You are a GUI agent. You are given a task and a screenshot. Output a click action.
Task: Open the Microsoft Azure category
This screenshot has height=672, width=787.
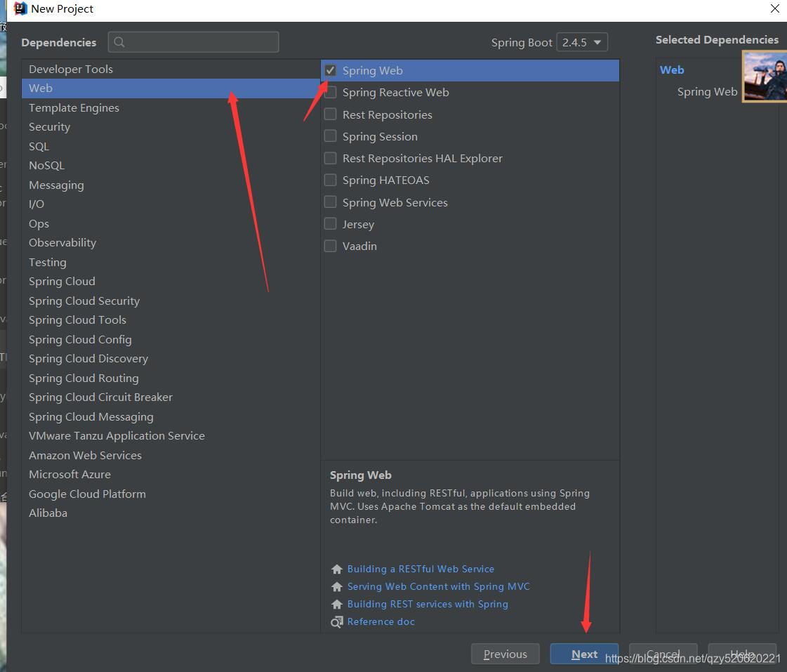(171, 475)
